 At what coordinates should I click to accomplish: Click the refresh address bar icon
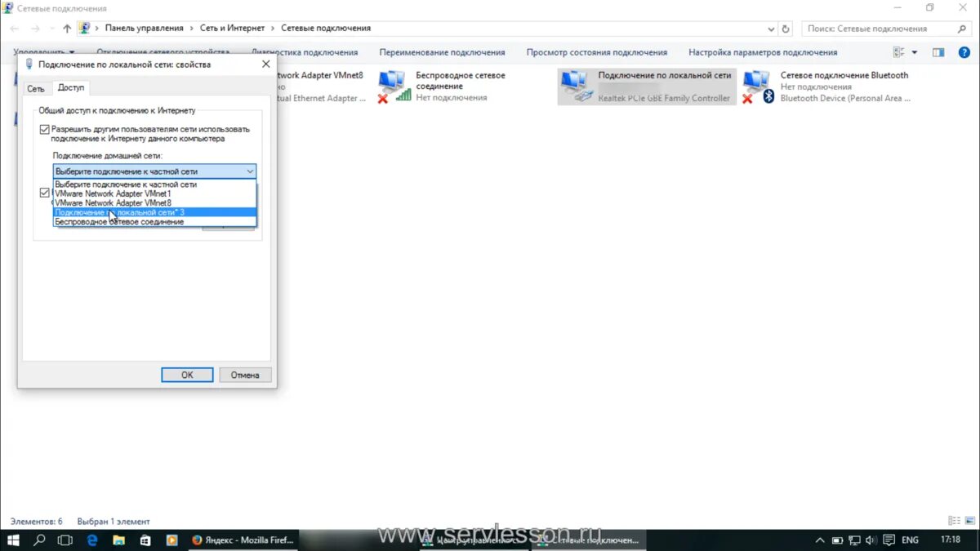[x=786, y=29]
